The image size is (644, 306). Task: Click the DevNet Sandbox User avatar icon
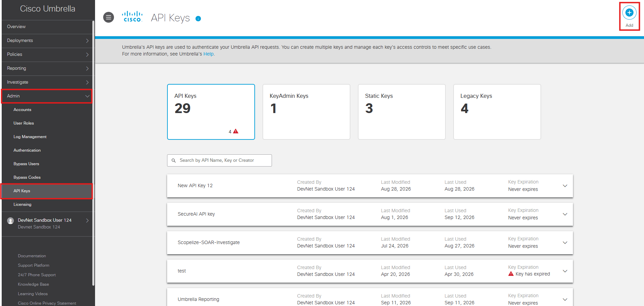(x=10, y=221)
